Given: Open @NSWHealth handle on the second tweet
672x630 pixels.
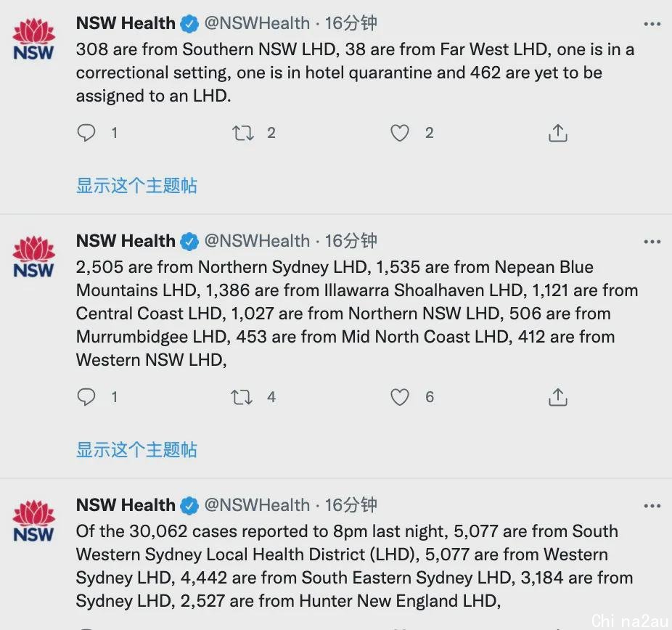Looking at the screenshot, I should click(257, 241).
